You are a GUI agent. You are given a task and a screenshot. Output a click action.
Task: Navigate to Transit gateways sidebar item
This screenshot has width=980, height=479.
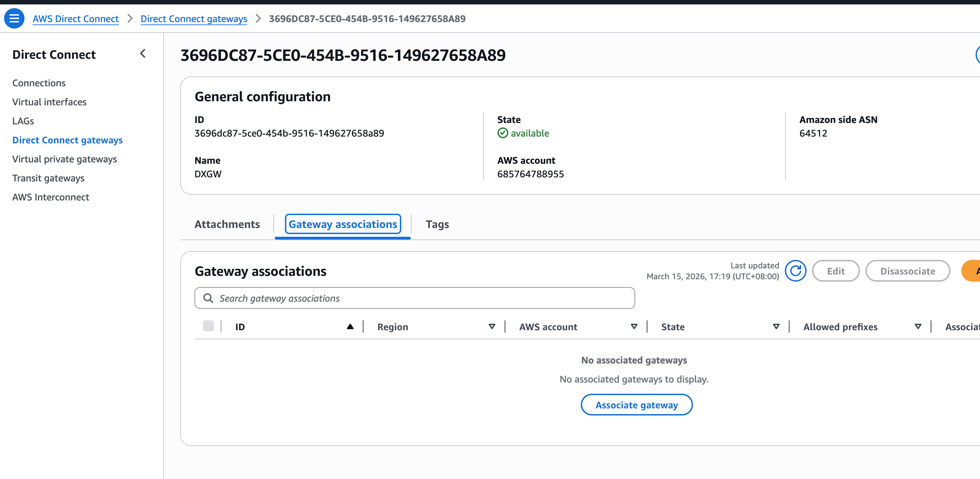[48, 178]
